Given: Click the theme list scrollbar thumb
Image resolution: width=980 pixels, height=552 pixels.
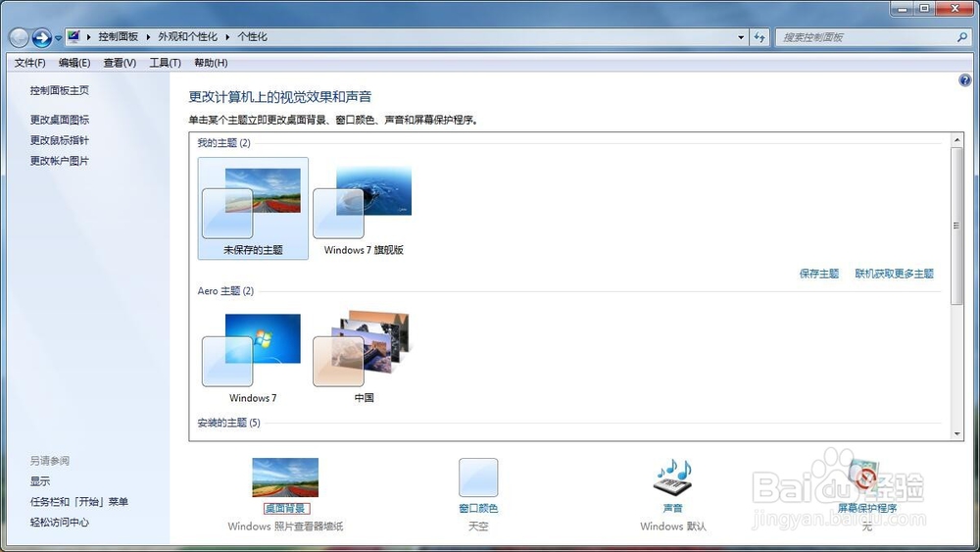Looking at the screenshot, I should (x=956, y=226).
